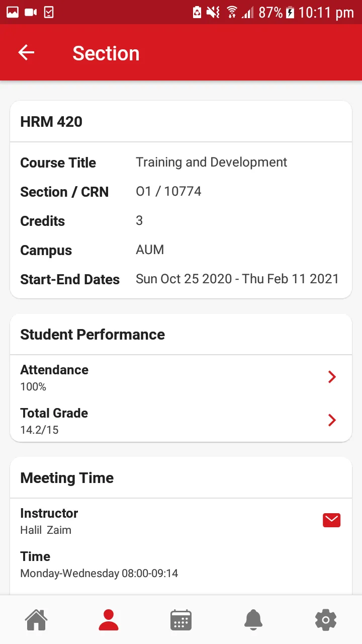Open the Total Grade 14.2/15 row

181,421
